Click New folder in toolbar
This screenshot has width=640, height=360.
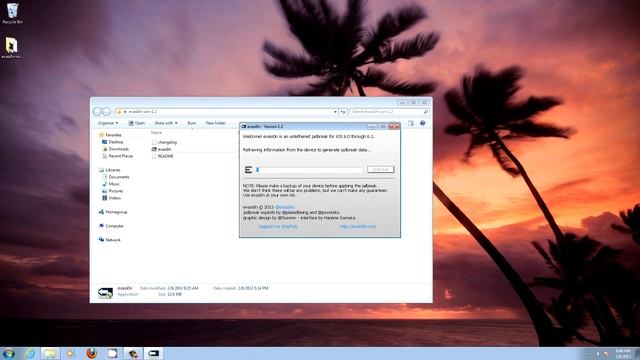(x=216, y=123)
